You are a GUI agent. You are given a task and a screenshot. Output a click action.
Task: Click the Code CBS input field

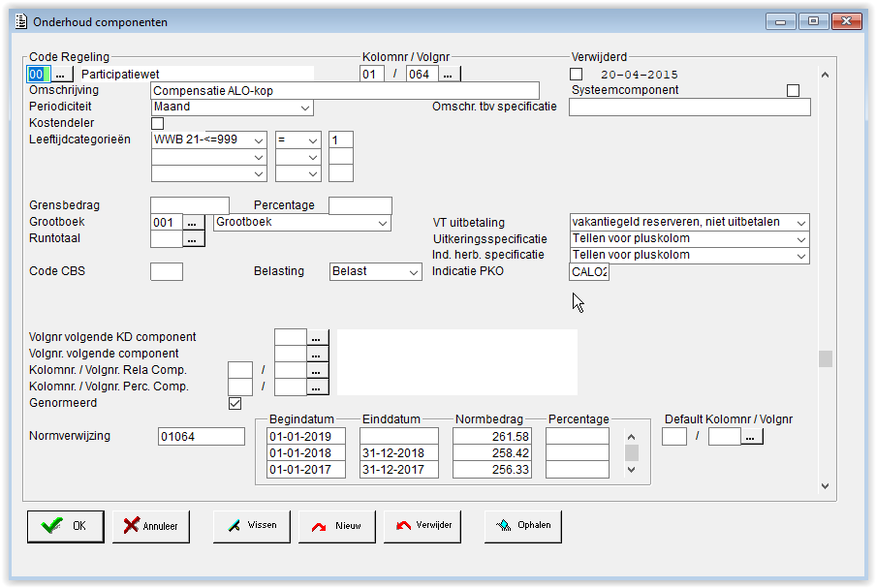point(167,272)
